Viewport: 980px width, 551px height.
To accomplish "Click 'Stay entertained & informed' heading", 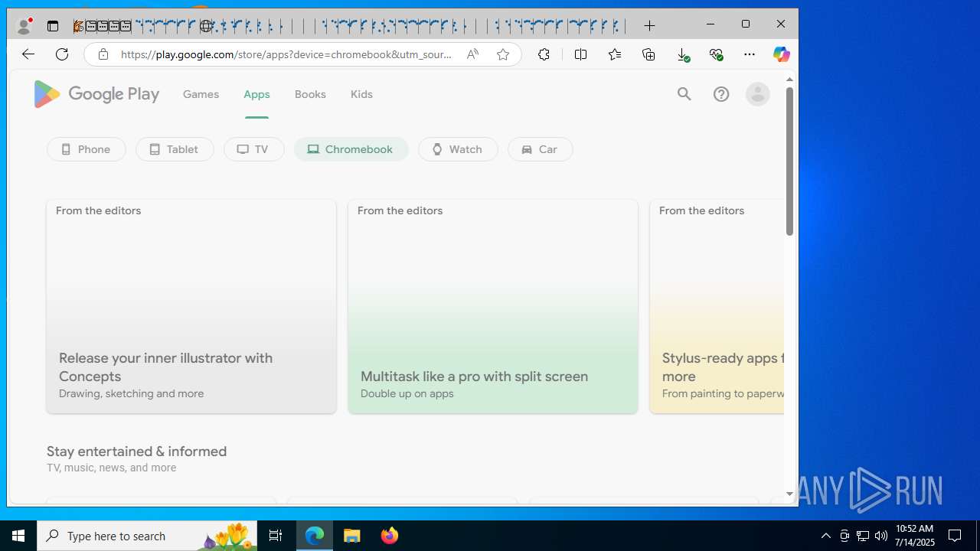I will (136, 452).
